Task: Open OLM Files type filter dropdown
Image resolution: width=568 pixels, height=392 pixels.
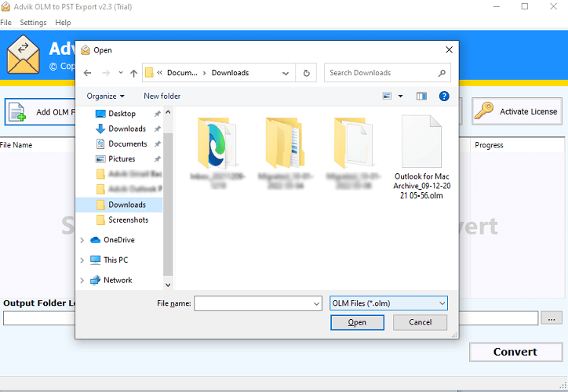Action: [x=388, y=303]
